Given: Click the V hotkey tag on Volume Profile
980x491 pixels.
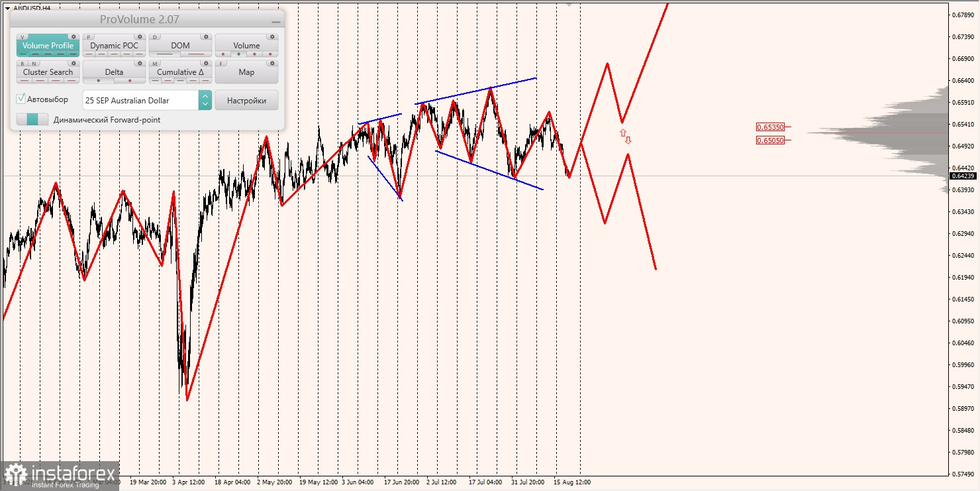Looking at the screenshot, I should tap(23, 37).
